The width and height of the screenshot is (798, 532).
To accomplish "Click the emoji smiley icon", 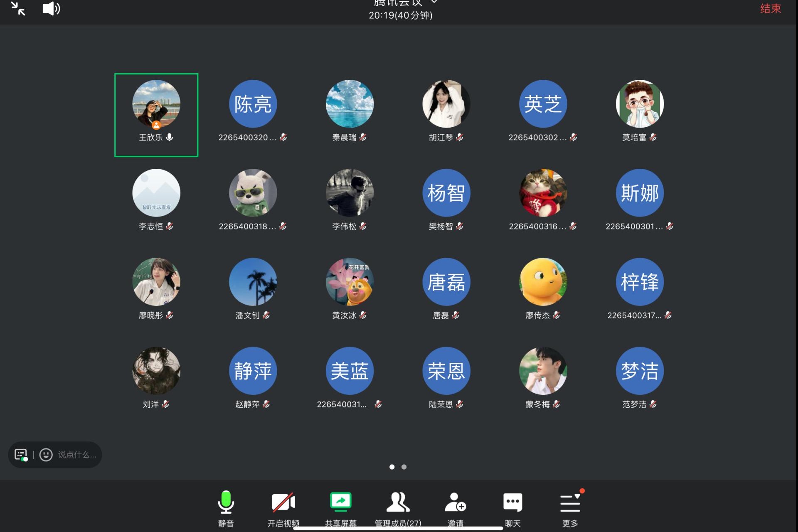I will click(x=46, y=455).
